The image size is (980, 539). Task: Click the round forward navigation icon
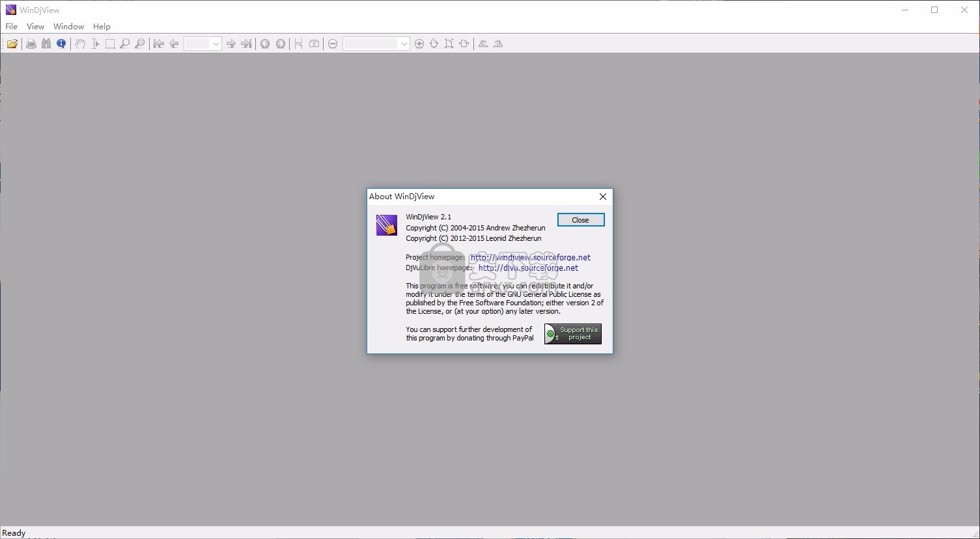point(281,44)
